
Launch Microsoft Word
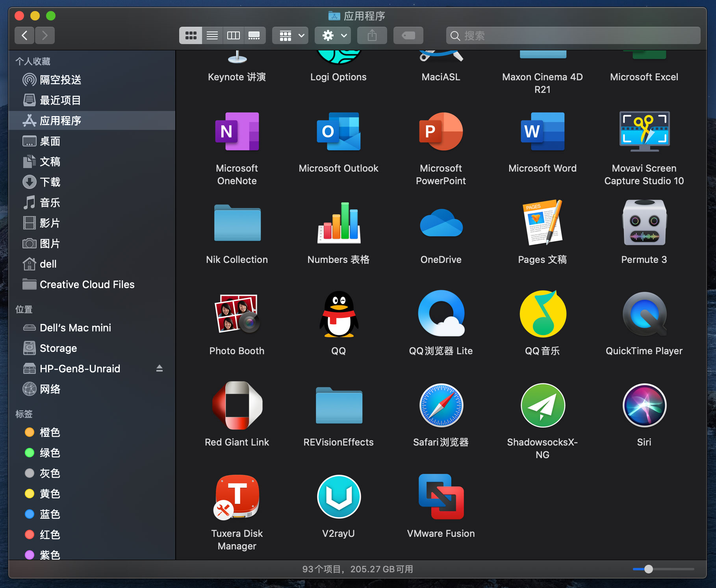542,131
